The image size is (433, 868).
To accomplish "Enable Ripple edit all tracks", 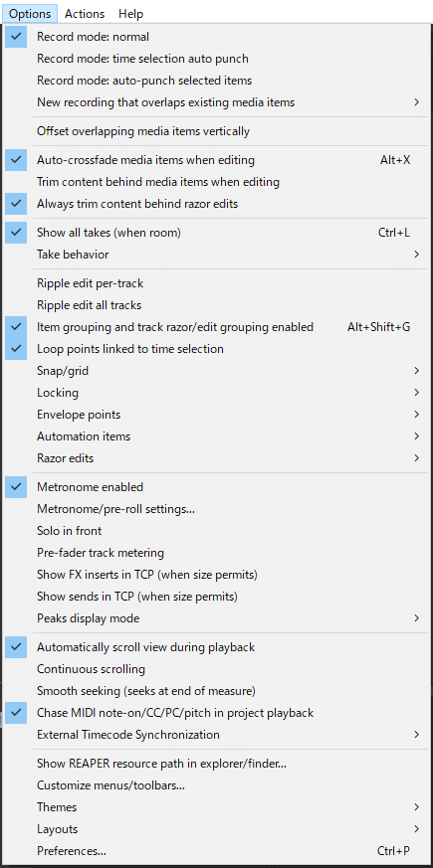I will coord(216,305).
